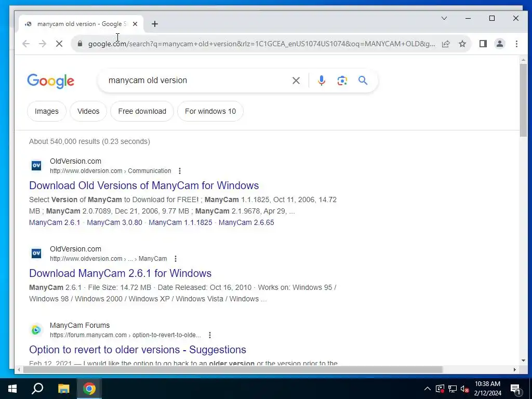Click the scroll down arrow
Image resolution: width=532 pixels, height=399 pixels.
(x=523, y=361)
